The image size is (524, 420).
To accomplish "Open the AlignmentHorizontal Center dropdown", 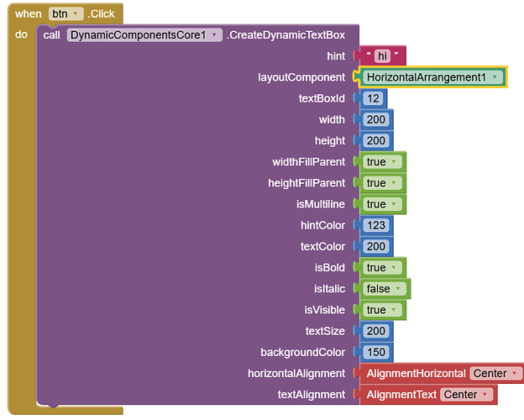I will (495, 373).
